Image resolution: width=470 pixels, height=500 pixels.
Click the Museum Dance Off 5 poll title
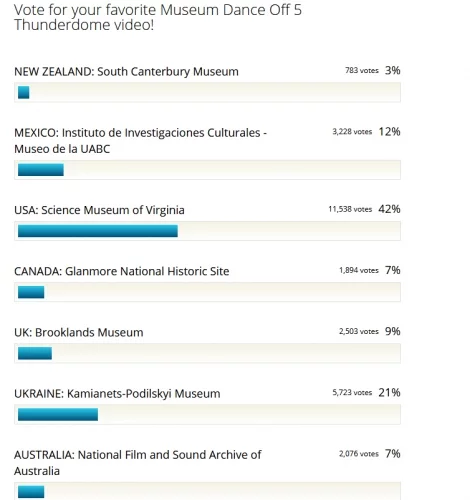pyautogui.click(x=158, y=17)
